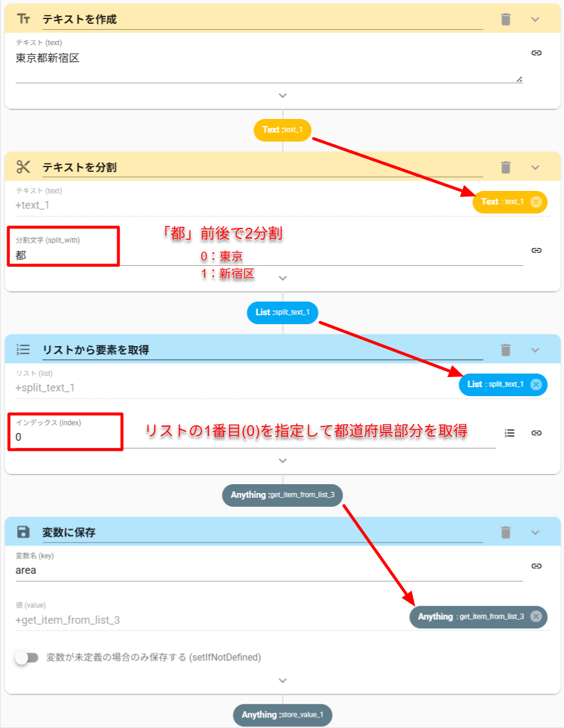The width and height of the screenshot is (564, 728).
Task: Click the Text: text_1 output chip
Action: coord(283,130)
